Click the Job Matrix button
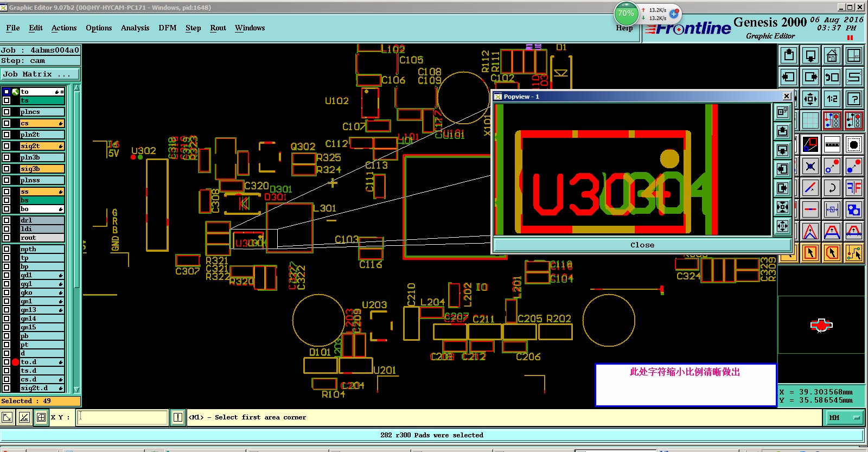This screenshot has width=868, height=452. 40,74
